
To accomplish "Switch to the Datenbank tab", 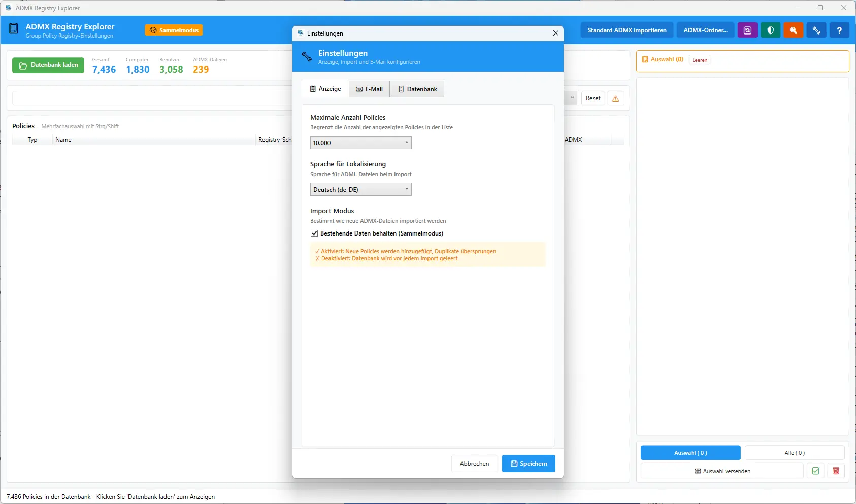I will click(x=417, y=89).
